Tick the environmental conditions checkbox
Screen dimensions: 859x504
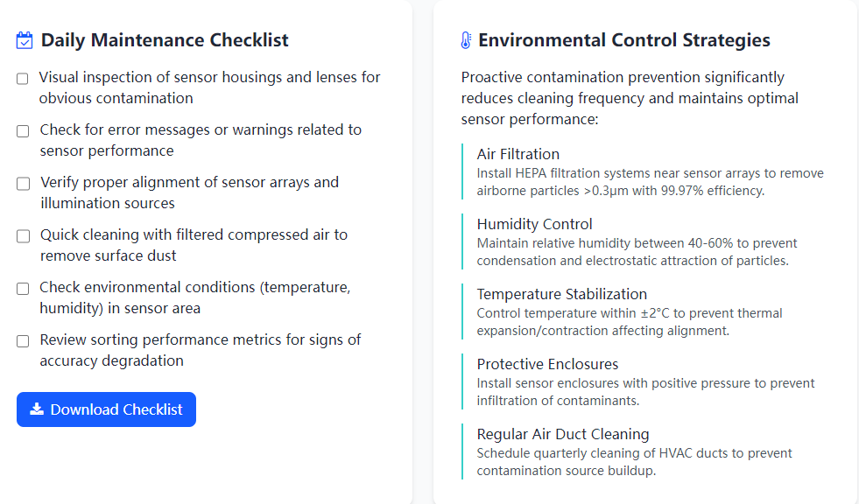tap(23, 289)
